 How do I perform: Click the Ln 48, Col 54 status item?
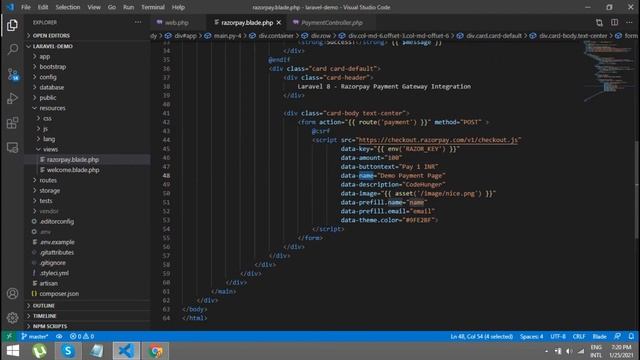click(x=482, y=336)
